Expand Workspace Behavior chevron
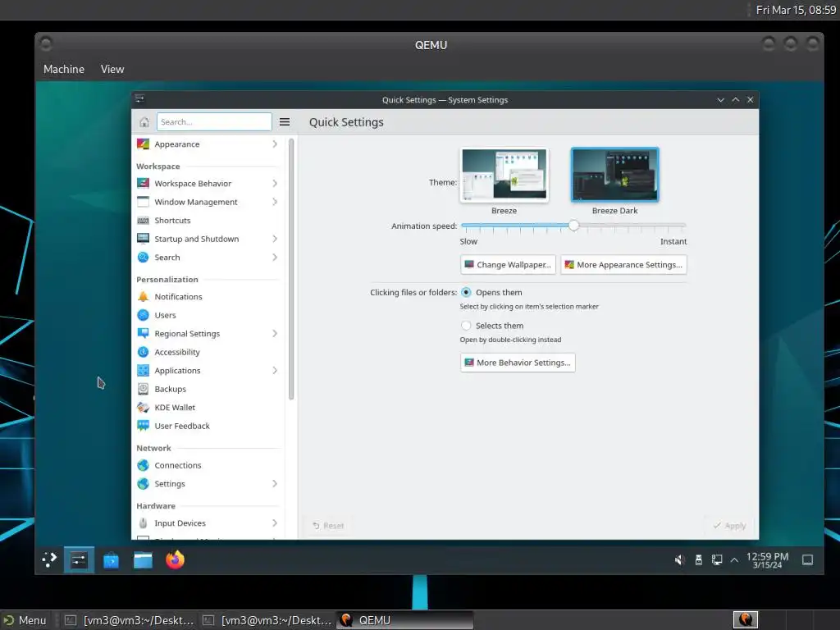The width and height of the screenshot is (840, 630). (274, 183)
